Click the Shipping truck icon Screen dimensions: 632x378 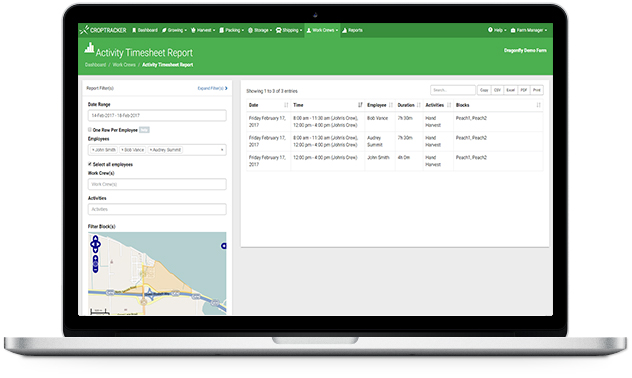pyautogui.click(x=279, y=30)
